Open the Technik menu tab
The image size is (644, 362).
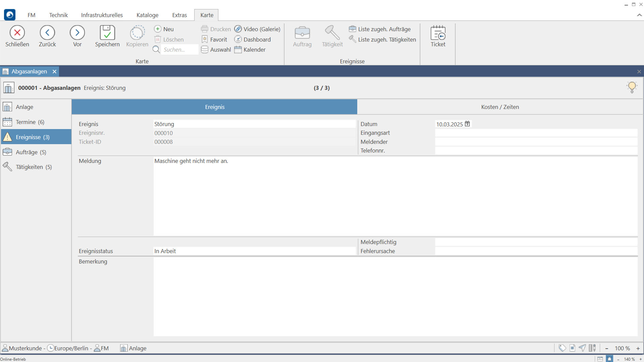coord(58,15)
